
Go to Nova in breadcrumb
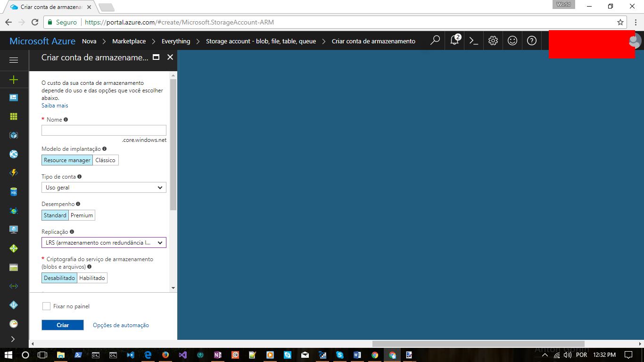click(x=89, y=41)
